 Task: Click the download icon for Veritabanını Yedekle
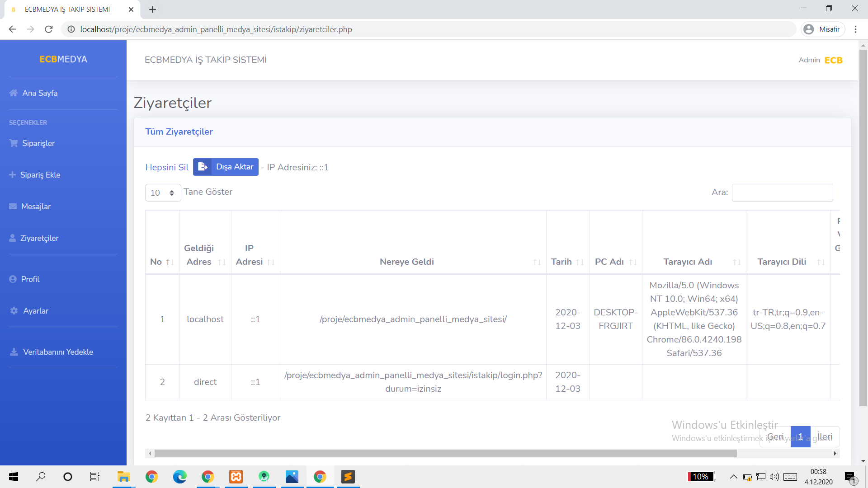click(x=14, y=352)
